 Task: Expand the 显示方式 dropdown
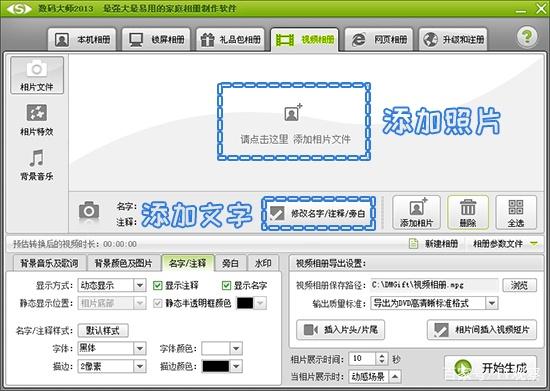point(139,285)
